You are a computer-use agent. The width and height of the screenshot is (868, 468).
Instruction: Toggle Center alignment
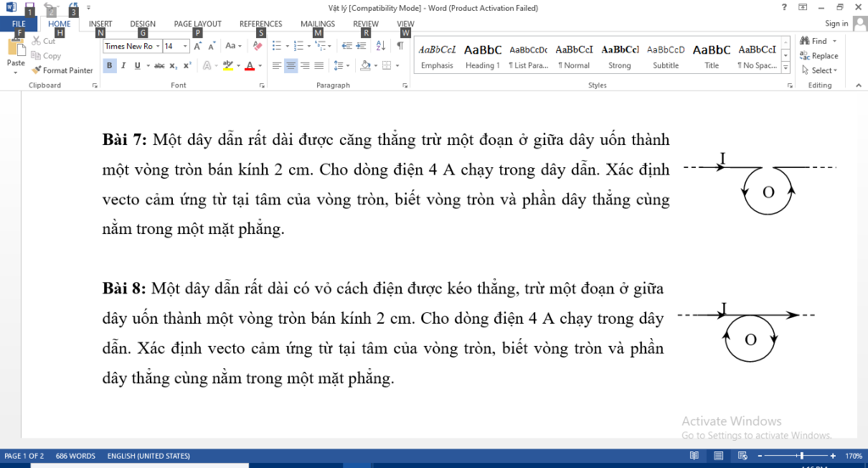point(291,65)
